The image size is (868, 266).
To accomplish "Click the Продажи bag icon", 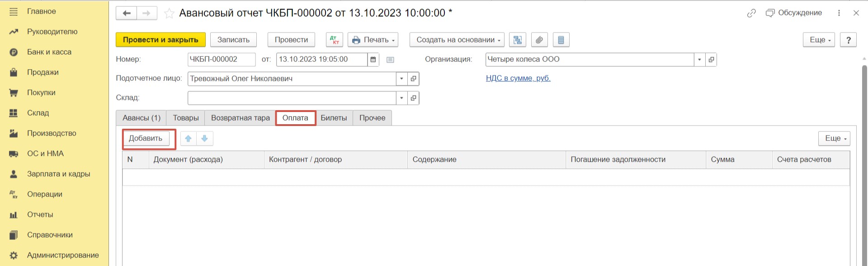I will 14,72.
